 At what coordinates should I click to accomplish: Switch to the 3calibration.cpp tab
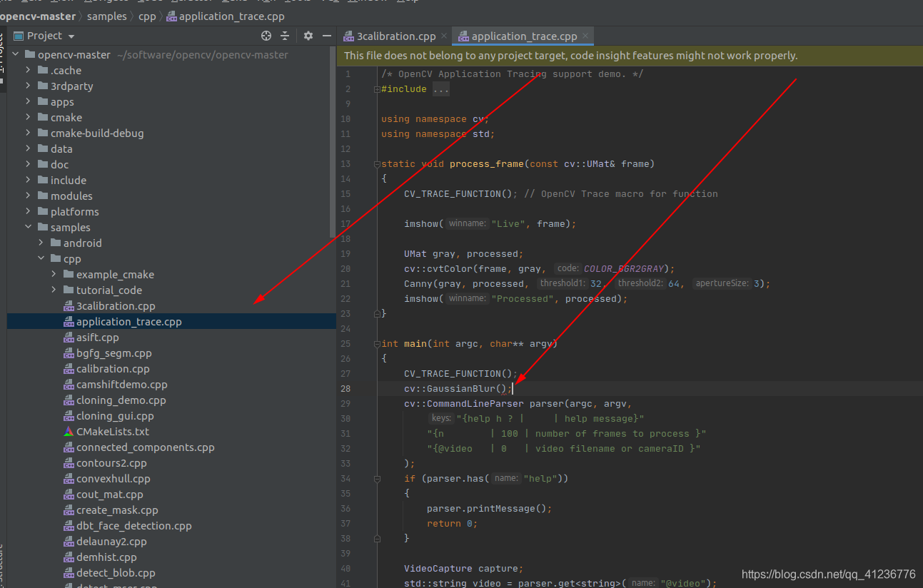pos(395,36)
